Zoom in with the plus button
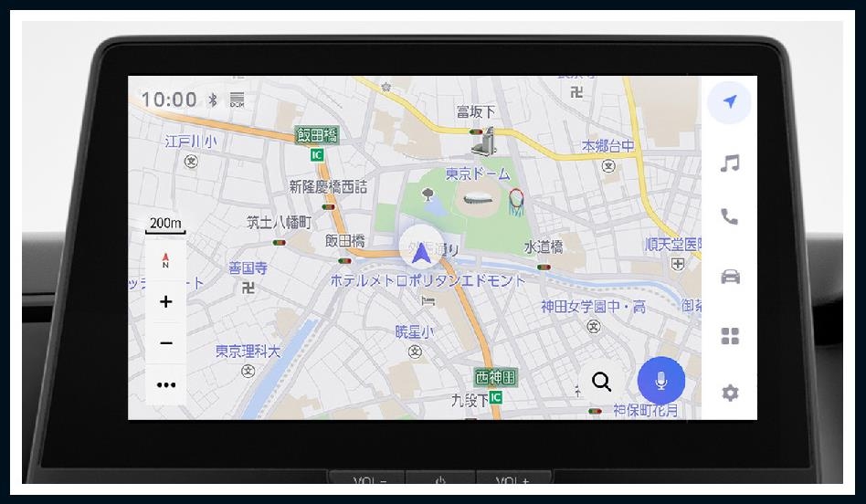The width and height of the screenshot is (866, 504). click(165, 301)
